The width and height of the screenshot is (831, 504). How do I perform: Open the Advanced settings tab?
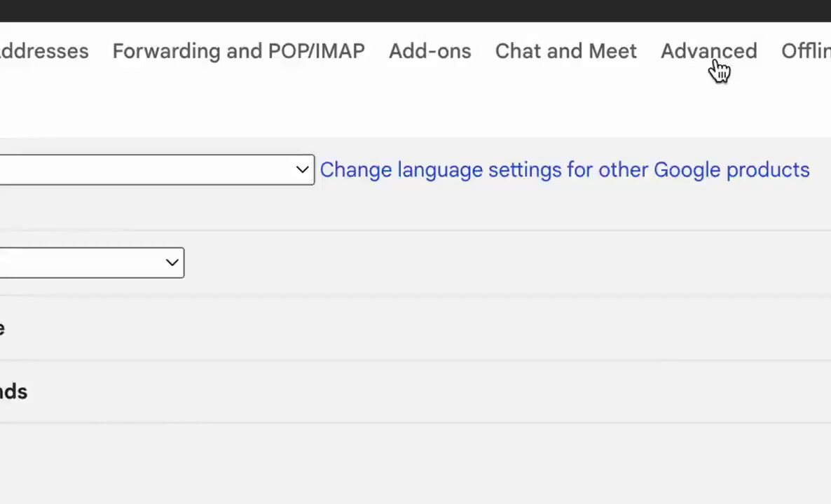708,51
